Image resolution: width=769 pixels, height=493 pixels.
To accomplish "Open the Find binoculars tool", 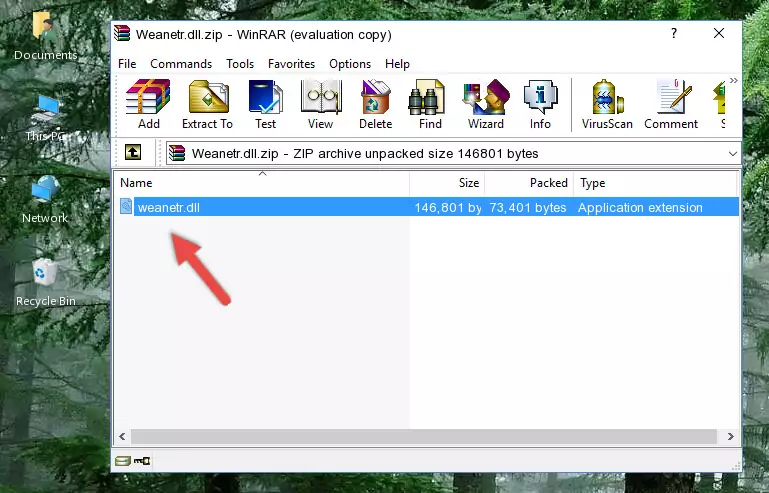I will pyautogui.click(x=430, y=104).
